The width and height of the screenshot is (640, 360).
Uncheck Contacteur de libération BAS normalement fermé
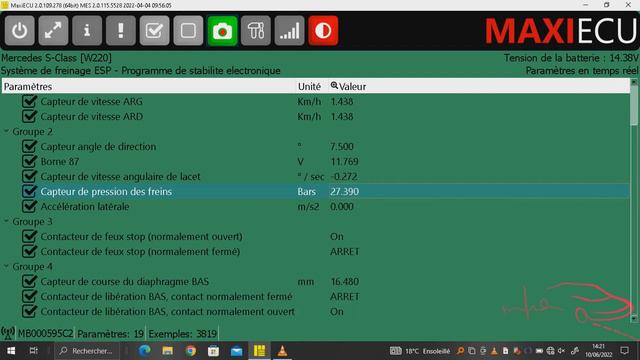29,296
